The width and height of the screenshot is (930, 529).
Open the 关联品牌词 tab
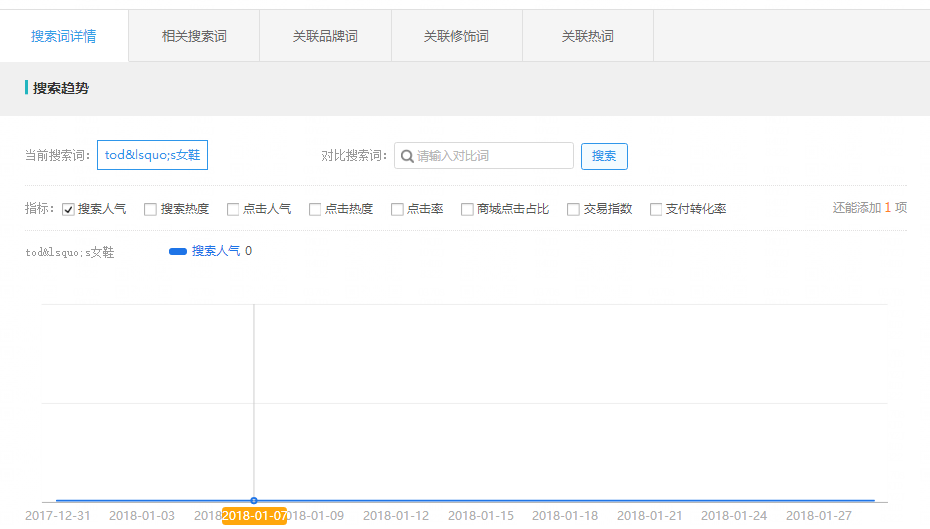point(325,36)
